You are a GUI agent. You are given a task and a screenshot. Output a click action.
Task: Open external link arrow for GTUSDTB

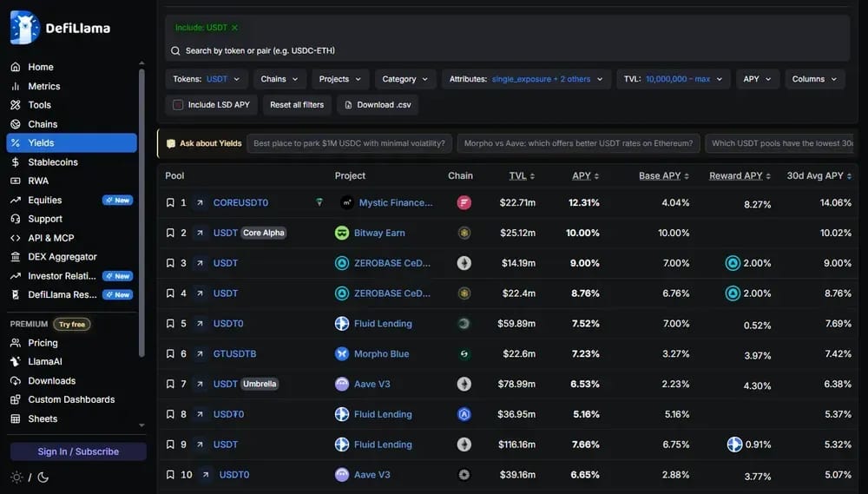(200, 354)
